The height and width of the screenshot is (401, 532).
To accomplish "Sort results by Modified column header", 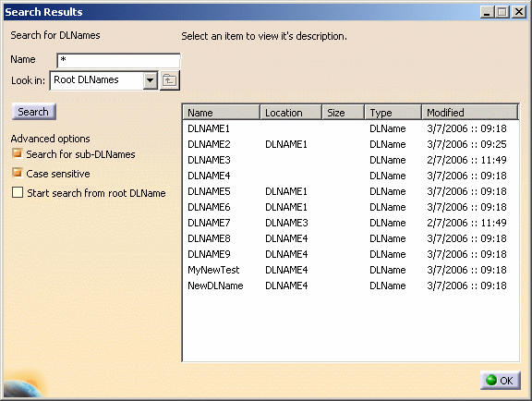I will pyautogui.click(x=470, y=113).
